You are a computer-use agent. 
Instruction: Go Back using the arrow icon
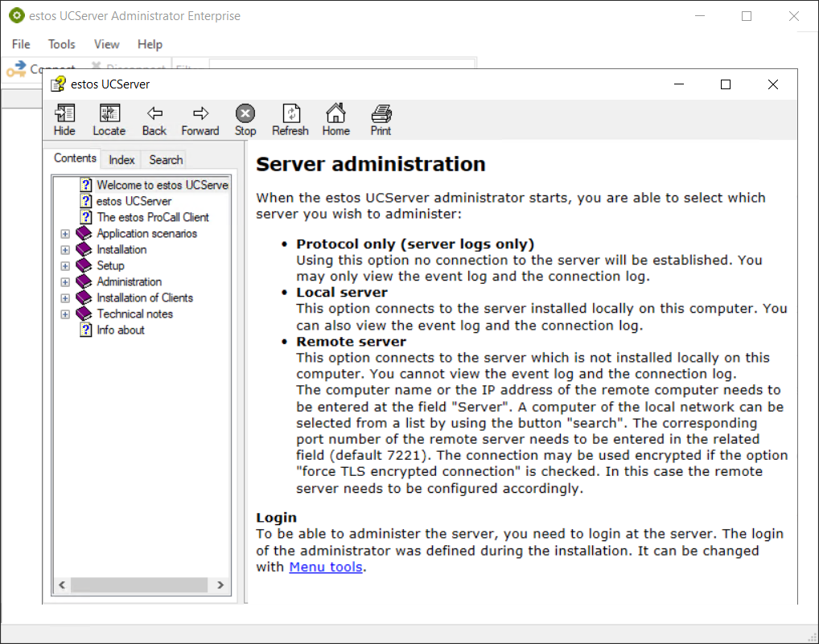coord(154,120)
